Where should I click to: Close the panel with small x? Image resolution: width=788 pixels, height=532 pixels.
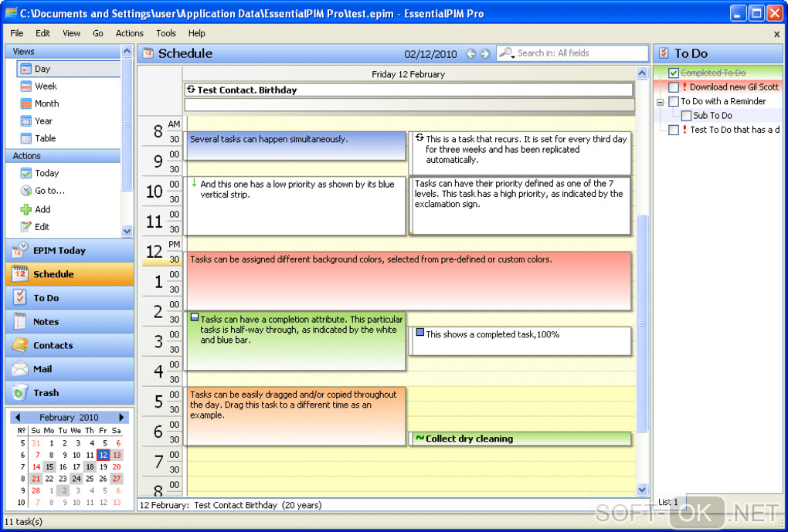click(x=776, y=34)
